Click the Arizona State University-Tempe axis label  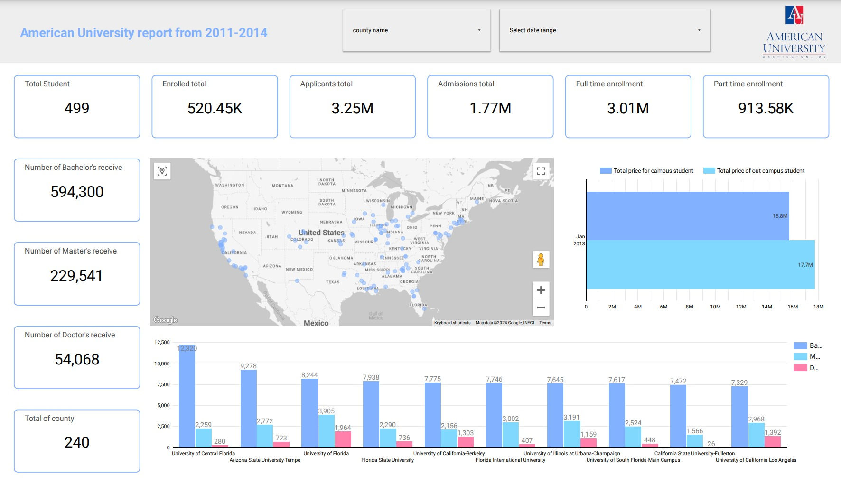coord(265,460)
